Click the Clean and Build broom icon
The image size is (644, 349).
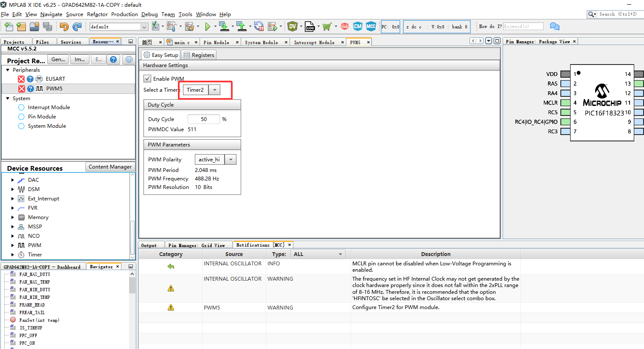(189, 26)
